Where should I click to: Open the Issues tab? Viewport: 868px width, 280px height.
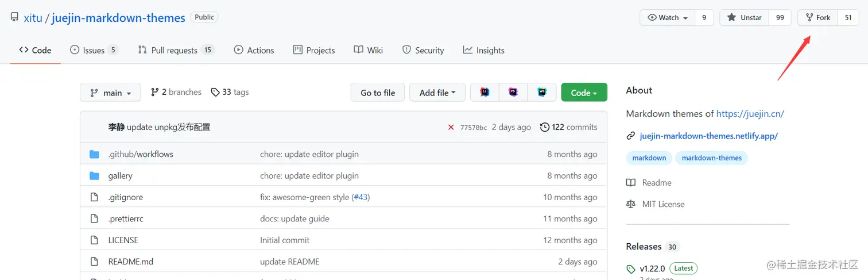(x=94, y=50)
